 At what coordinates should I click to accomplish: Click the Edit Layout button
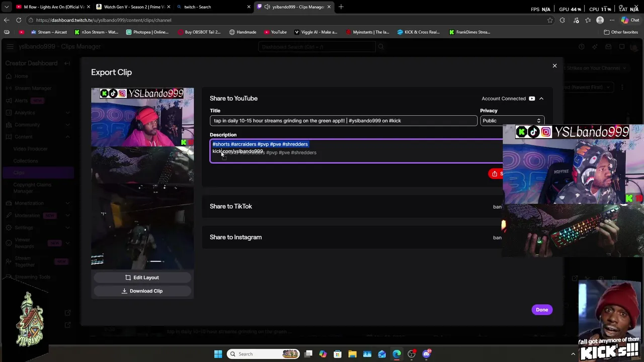pyautogui.click(x=142, y=278)
